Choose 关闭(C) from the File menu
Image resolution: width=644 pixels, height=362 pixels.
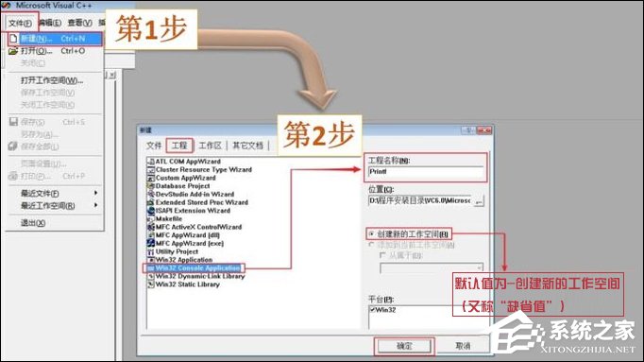coord(33,63)
